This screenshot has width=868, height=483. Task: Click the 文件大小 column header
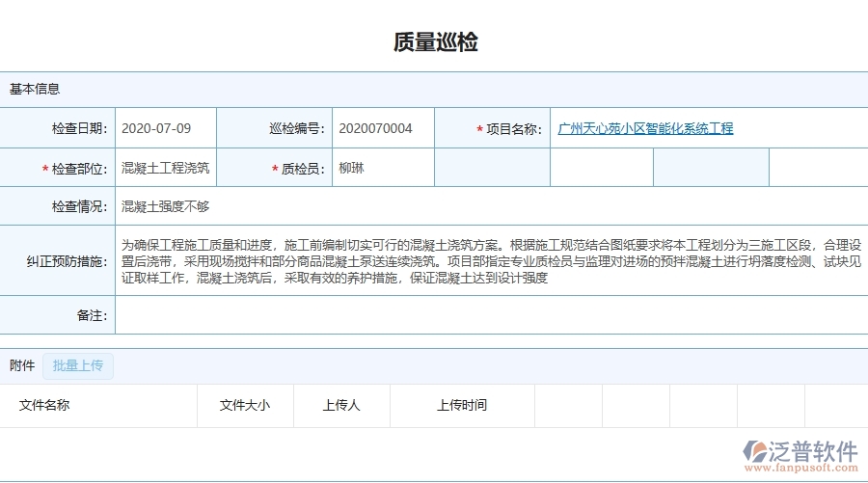pyautogui.click(x=245, y=405)
